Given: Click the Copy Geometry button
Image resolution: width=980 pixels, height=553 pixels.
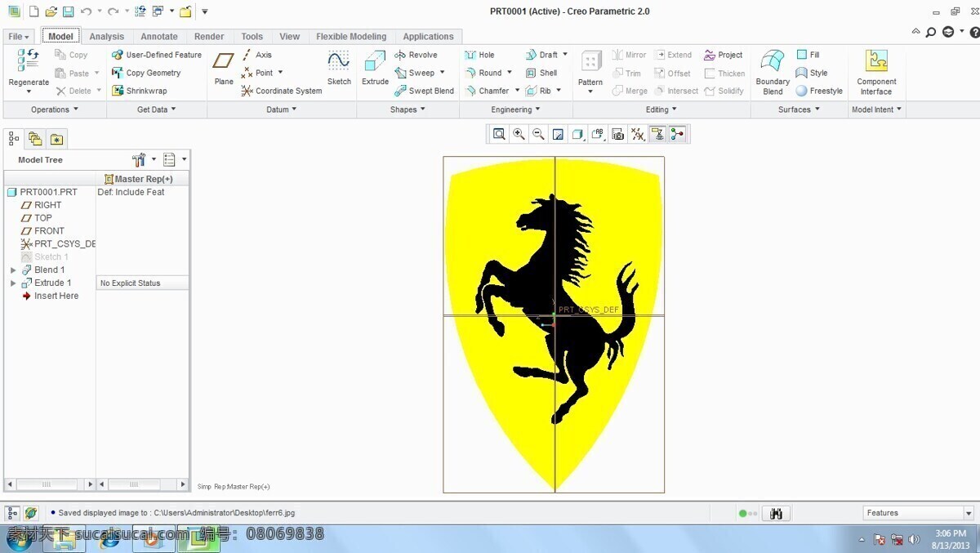Looking at the screenshot, I should 146,73.
